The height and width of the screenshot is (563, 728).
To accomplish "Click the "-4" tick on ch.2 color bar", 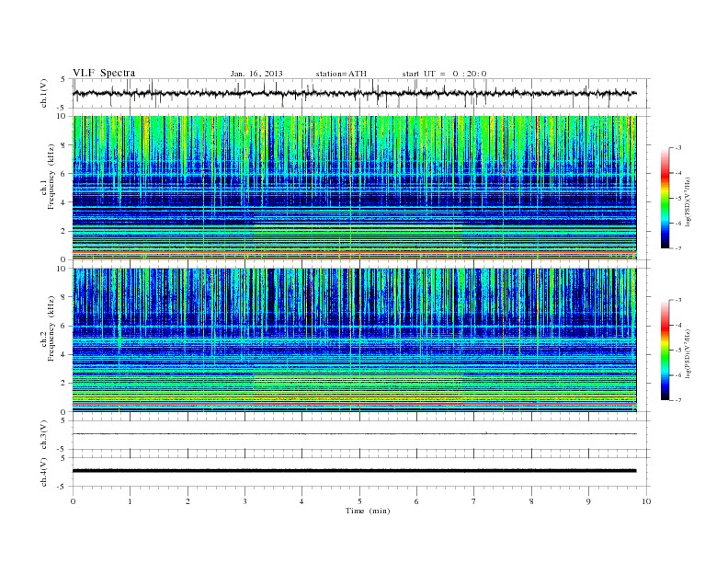I will pos(677,325).
